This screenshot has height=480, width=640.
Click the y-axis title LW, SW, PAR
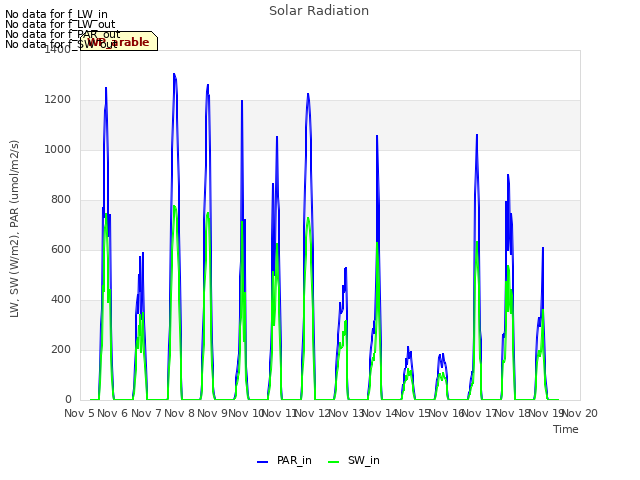click(14, 229)
